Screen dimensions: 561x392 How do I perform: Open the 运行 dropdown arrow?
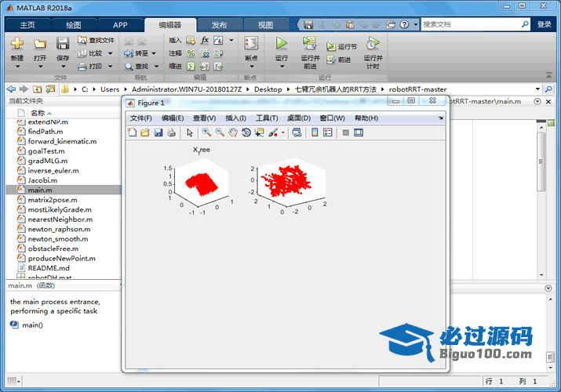[x=282, y=67]
